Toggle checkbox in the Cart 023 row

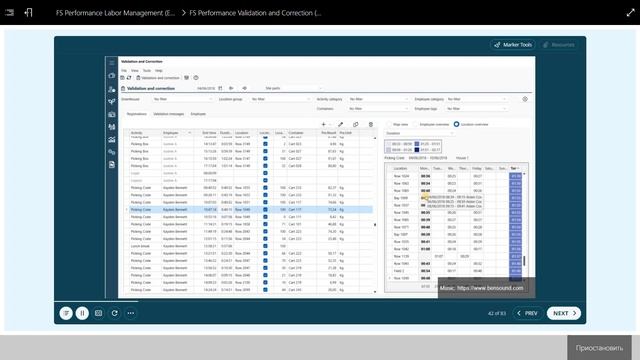coord(265,144)
